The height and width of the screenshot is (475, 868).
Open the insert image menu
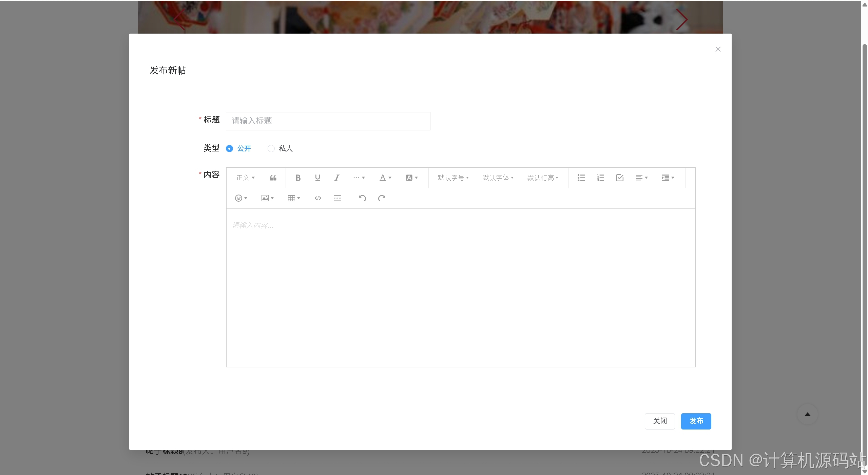268,198
